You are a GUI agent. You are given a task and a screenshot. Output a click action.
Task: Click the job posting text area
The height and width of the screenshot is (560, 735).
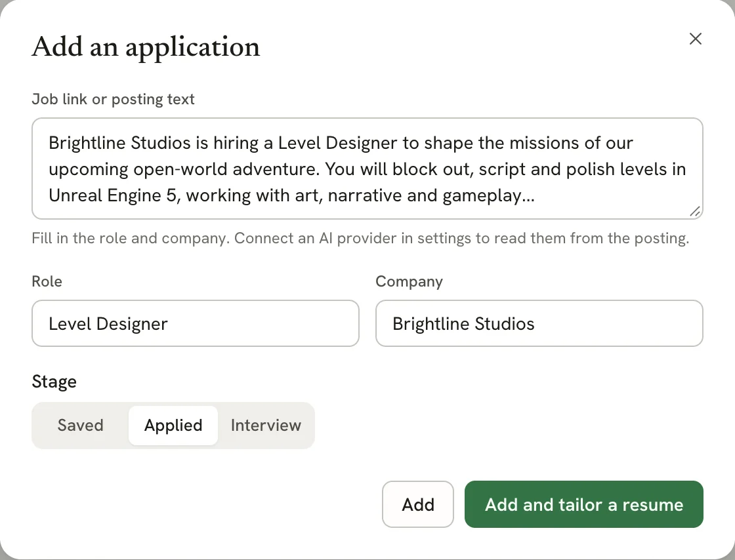click(367, 169)
